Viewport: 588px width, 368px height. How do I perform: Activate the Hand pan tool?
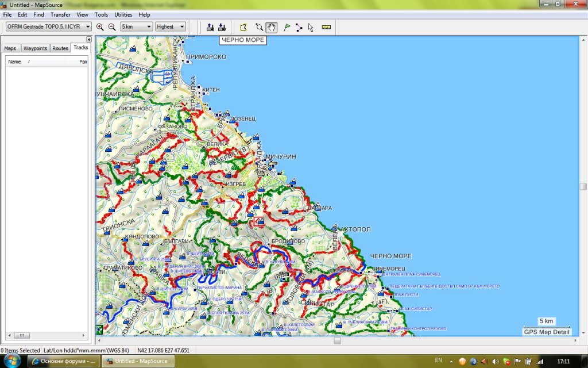[271, 27]
